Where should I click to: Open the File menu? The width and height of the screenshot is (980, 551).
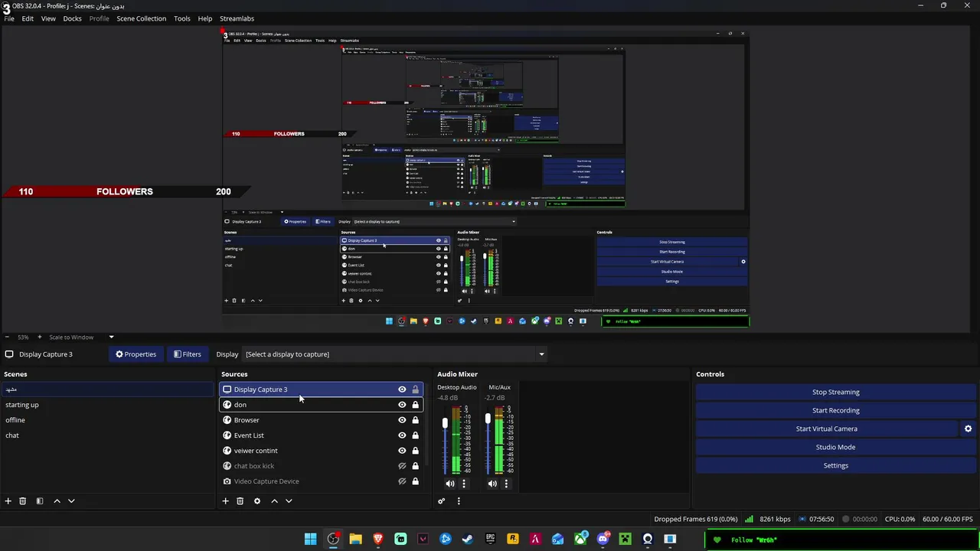9,18
